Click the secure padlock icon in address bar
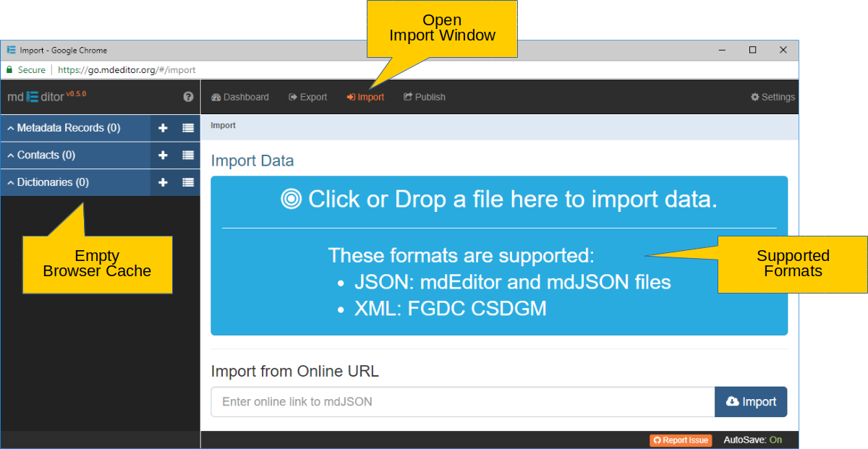The height and width of the screenshot is (449, 868). point(9,70)
